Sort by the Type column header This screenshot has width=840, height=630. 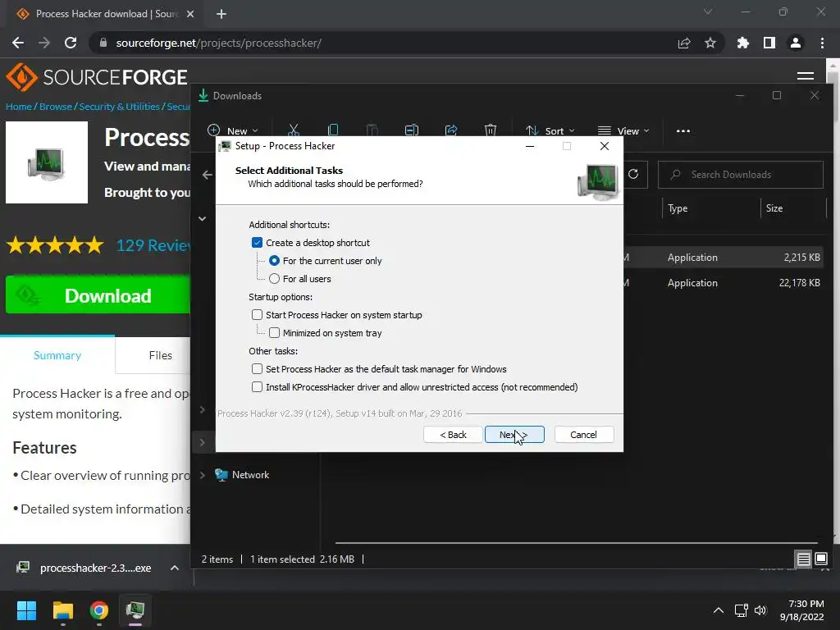[711, 208]
